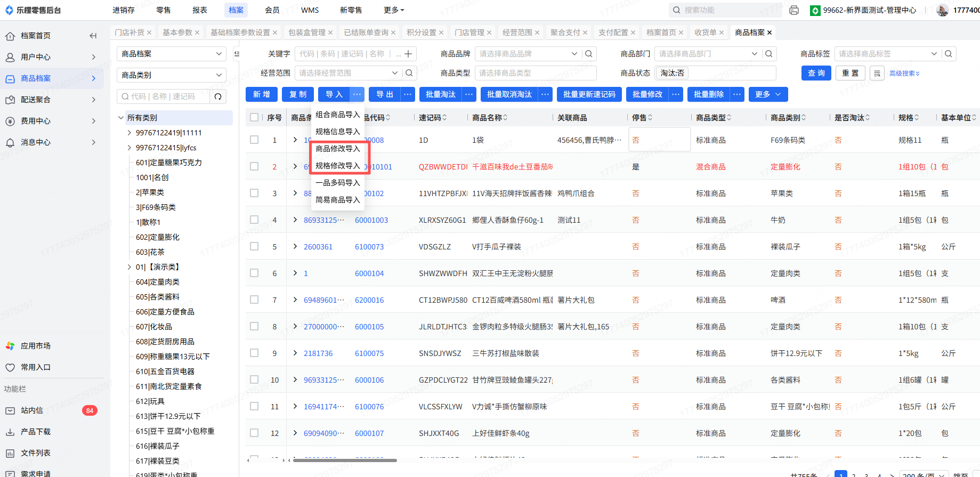980x477 pixels.
Task: Click the horizontal scrollbar under the table
Action: [x=344, y=460]
